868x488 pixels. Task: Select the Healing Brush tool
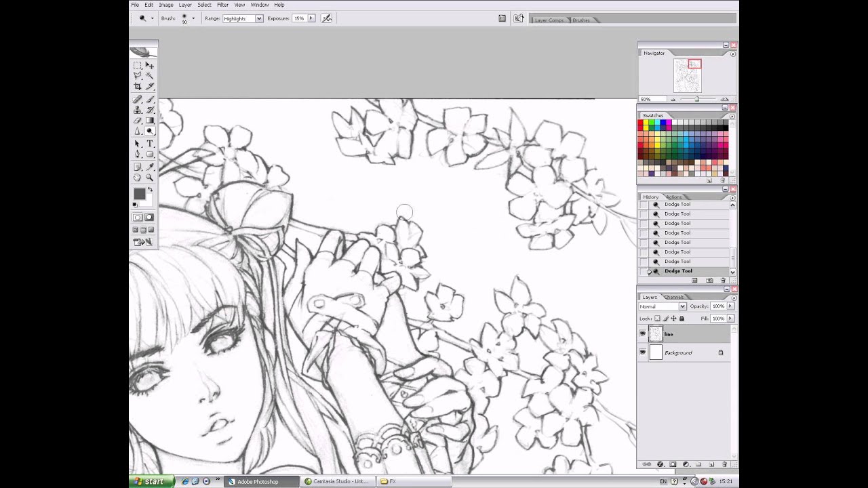click(138, 100)
